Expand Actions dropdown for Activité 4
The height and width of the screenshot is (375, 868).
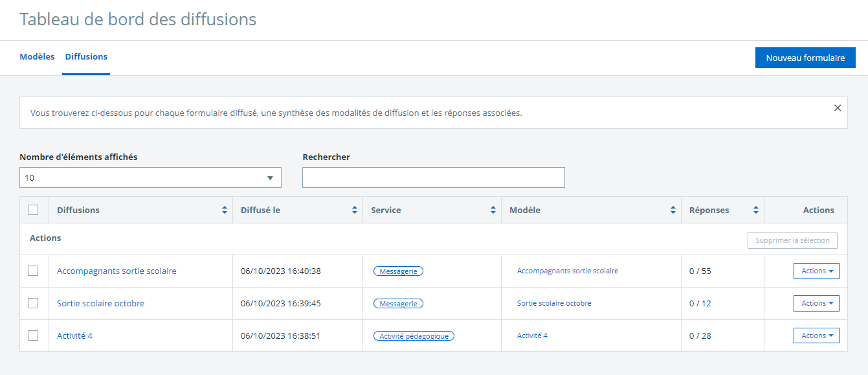tap(816, 335)
